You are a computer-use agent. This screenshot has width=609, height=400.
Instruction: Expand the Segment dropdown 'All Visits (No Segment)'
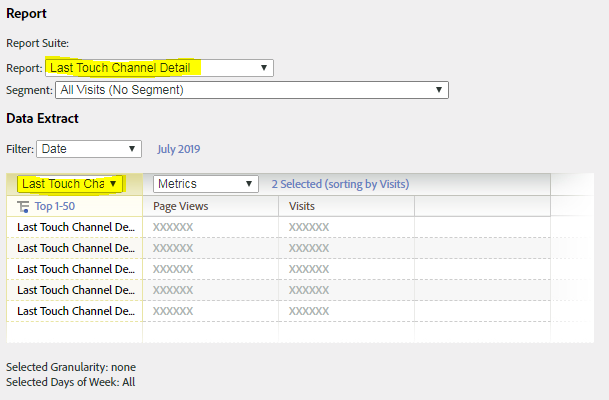(x=251, y=90)
